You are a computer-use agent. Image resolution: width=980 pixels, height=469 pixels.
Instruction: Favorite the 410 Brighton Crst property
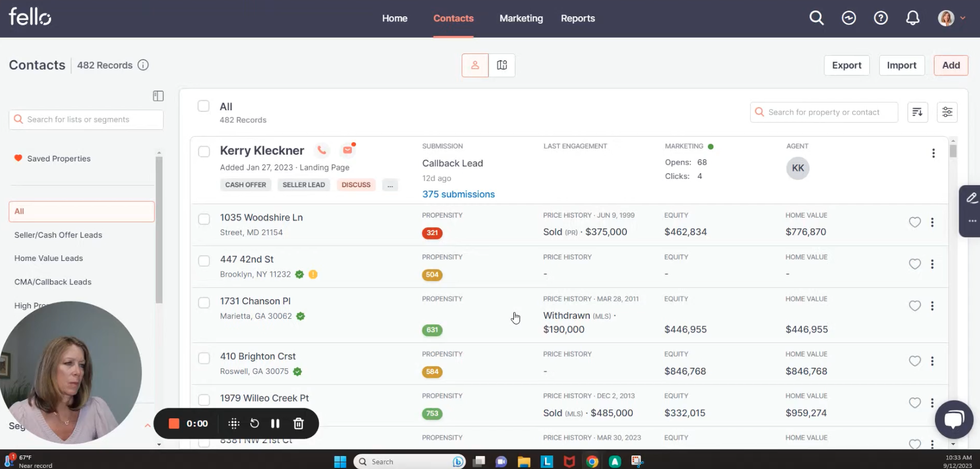(x=915, y=361)
